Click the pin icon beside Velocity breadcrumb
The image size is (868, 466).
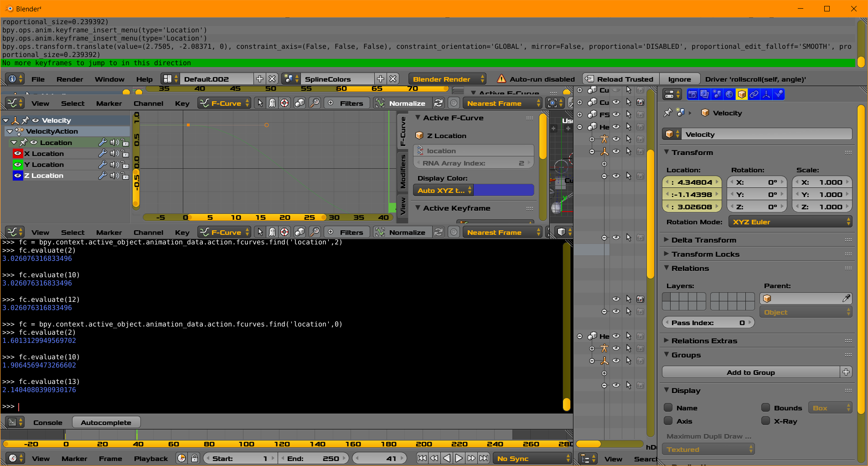click(668, 113)
